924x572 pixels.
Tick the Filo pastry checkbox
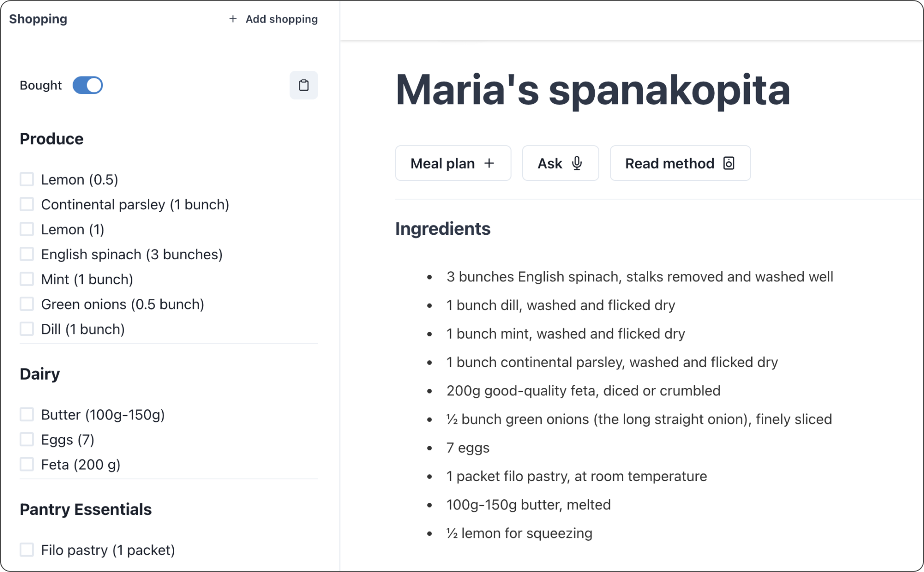(x=27, y=549)
